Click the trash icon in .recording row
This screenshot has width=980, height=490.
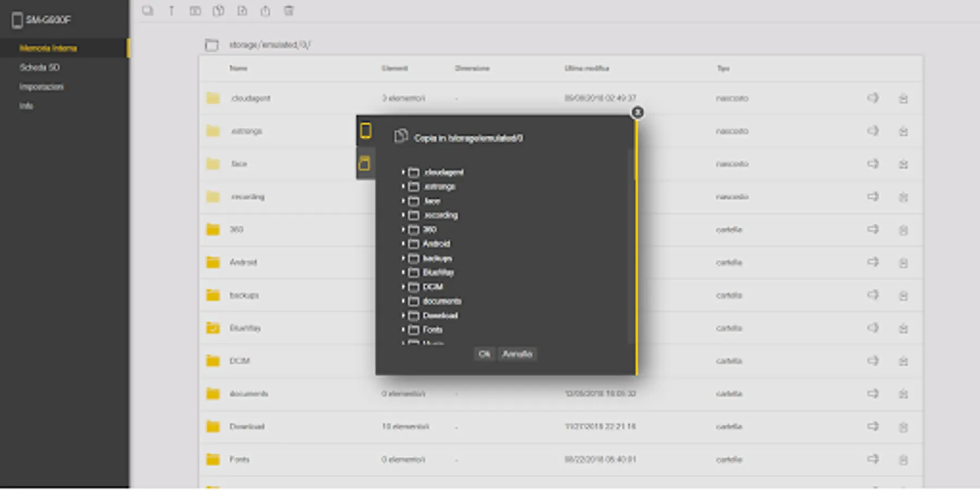903,197
